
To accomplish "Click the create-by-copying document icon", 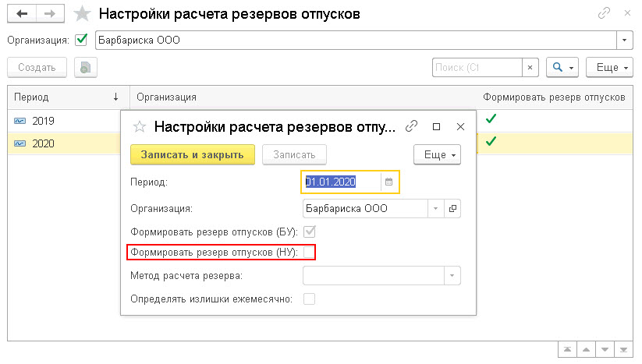I will click(86, 68).
